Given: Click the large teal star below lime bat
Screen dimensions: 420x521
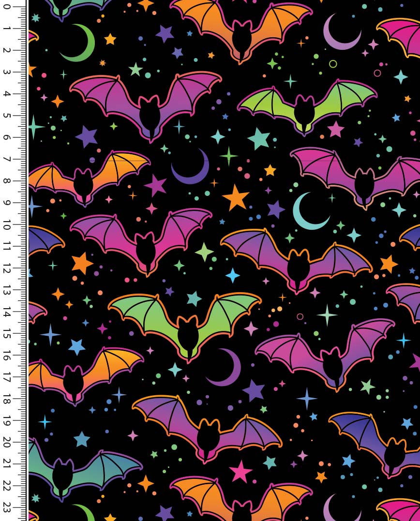Looking at the screenshot, I should 259,138.
